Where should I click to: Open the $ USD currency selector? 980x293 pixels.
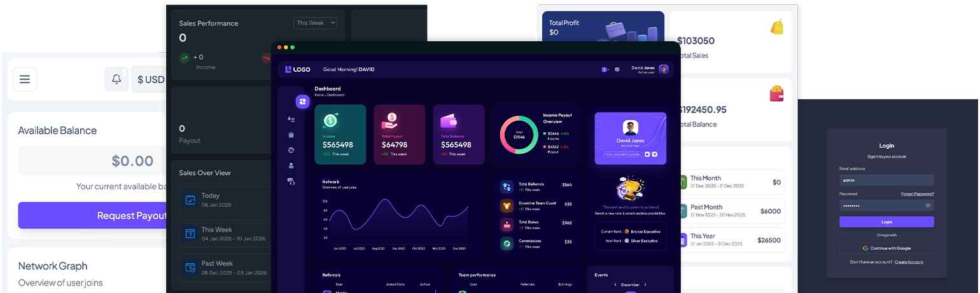[149, 79]
